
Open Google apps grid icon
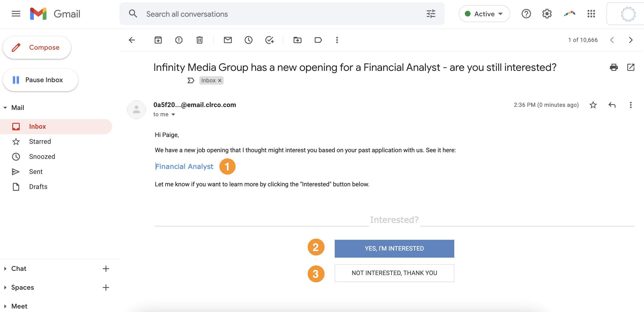[591, 14]
